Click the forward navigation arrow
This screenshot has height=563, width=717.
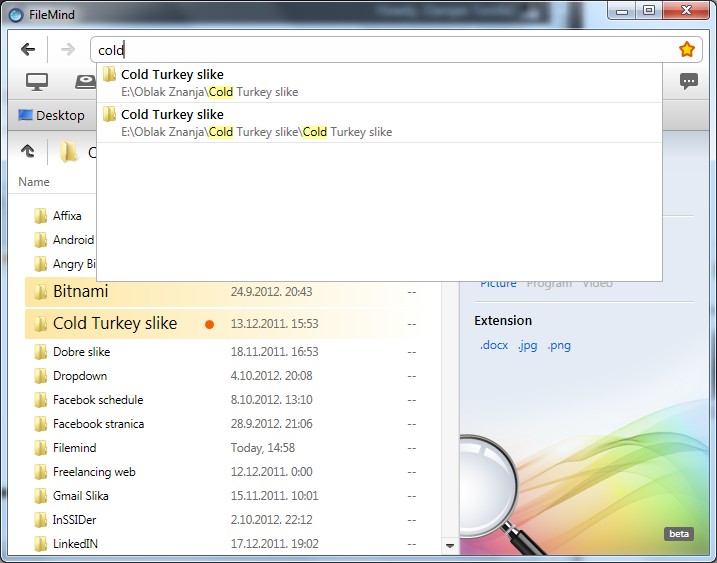[68, 50]
